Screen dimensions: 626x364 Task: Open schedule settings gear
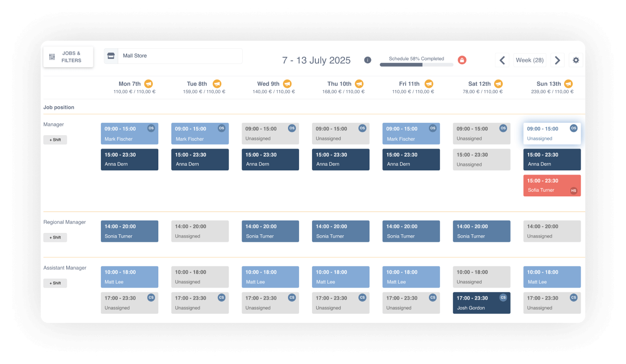pyautogui.click(x=576, y=60)
